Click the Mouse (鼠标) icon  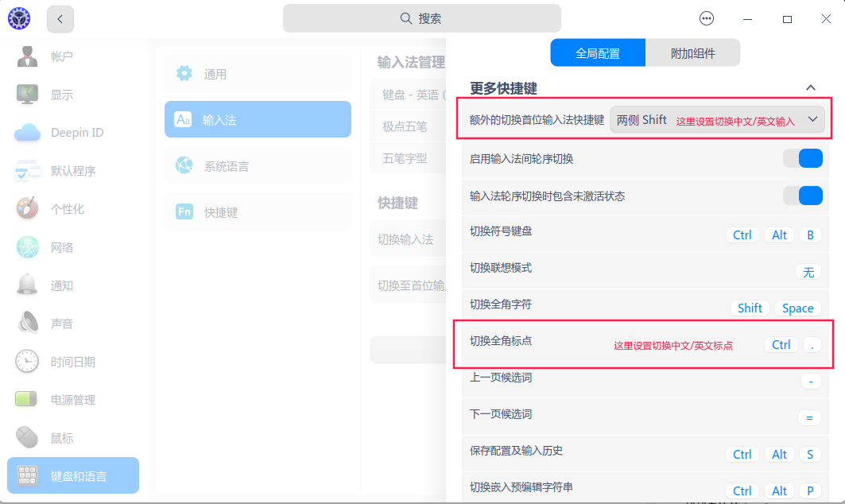pyautogui.click(x=27, y=438)
